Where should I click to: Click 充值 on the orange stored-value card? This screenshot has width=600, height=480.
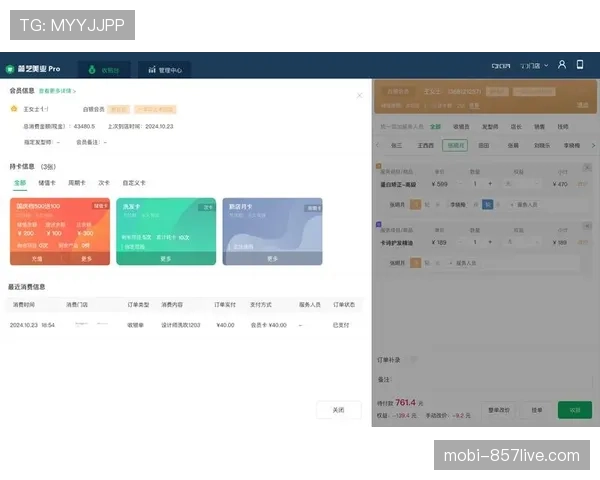37,259
